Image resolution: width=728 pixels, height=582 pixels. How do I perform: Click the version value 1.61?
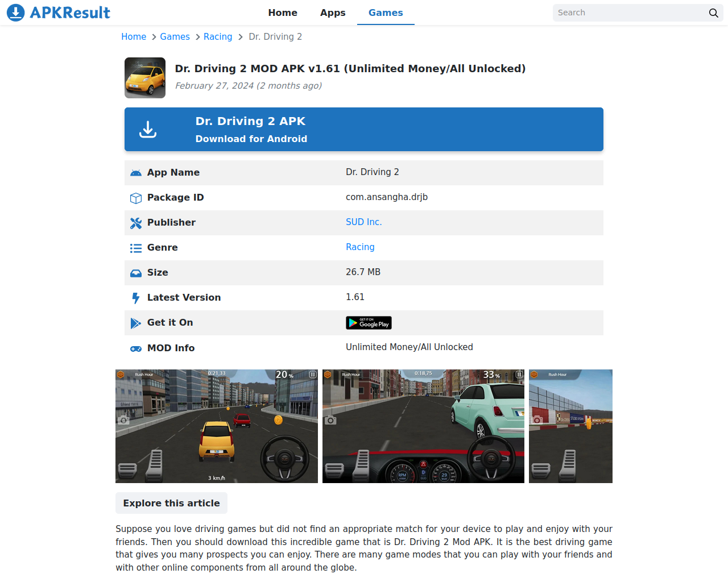click(355, 297)
